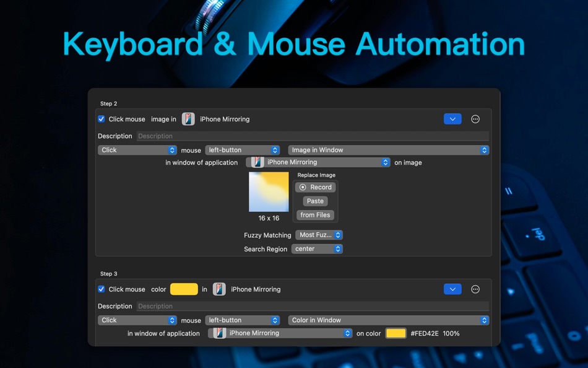Choose image from Files button

pyautogui.click(x=316, y=215)
